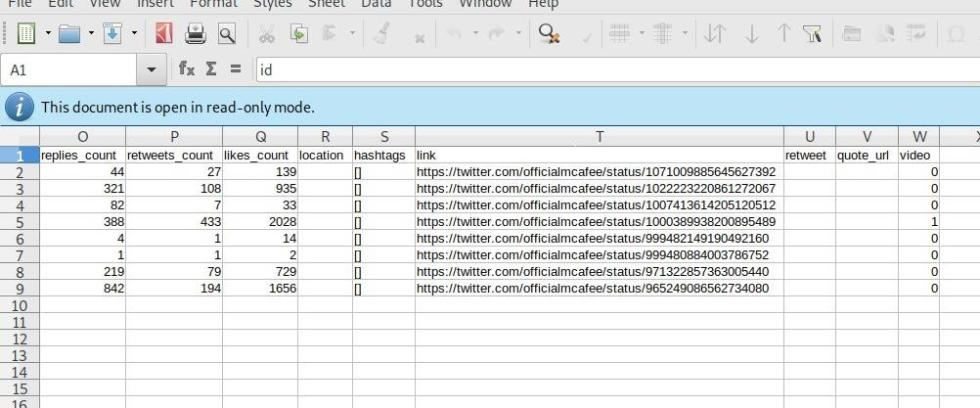The height and width of the screenshot is (408, 980).
Task: Export directly as PDF
Action: [163, 33]
